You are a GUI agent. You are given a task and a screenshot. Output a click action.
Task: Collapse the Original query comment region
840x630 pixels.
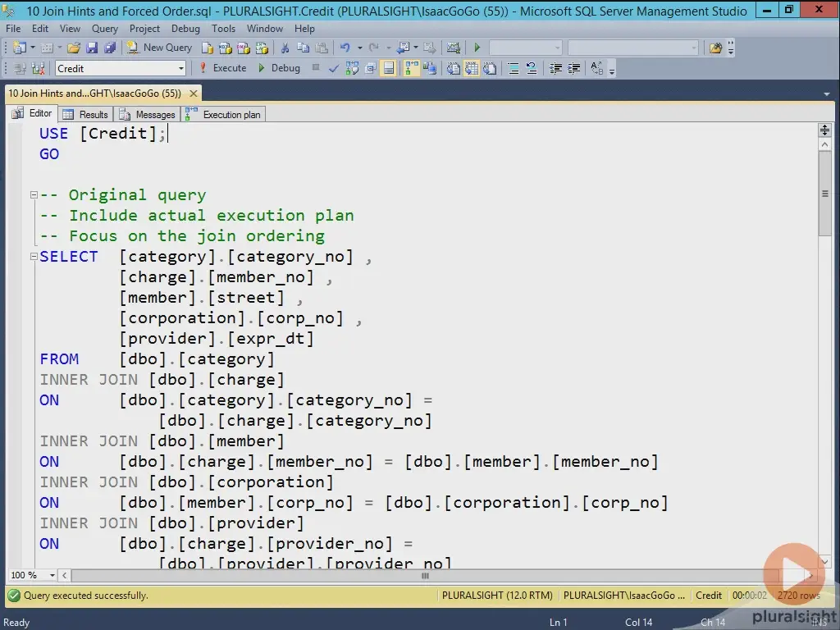click(33, 195)
